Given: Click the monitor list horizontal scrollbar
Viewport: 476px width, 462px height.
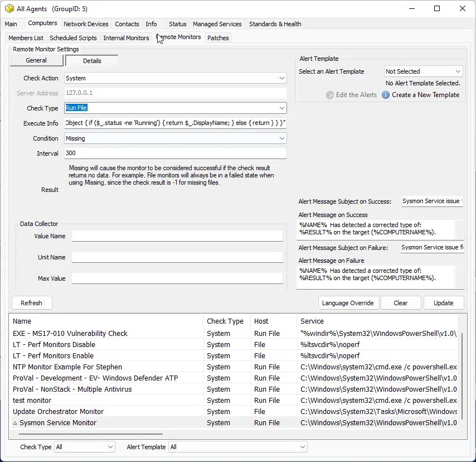Looking at the screenshot, I should point(91,434).
